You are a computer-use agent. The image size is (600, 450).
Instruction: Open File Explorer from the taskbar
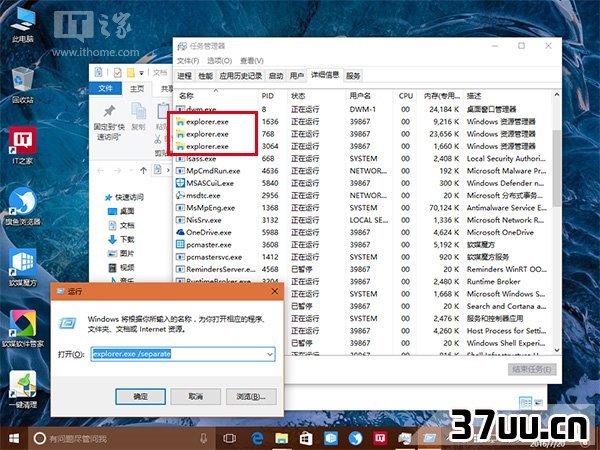[x=282, y=438]
